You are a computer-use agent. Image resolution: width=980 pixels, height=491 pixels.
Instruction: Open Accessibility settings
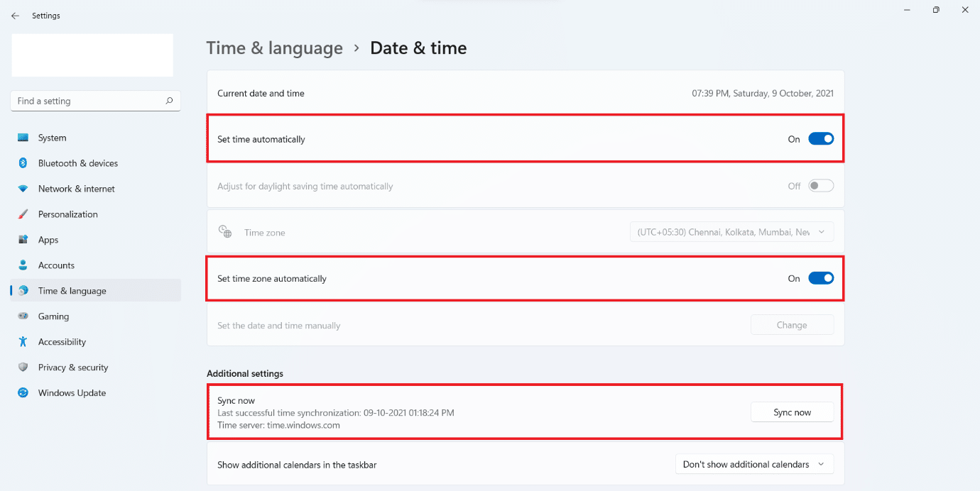(96, 342)
